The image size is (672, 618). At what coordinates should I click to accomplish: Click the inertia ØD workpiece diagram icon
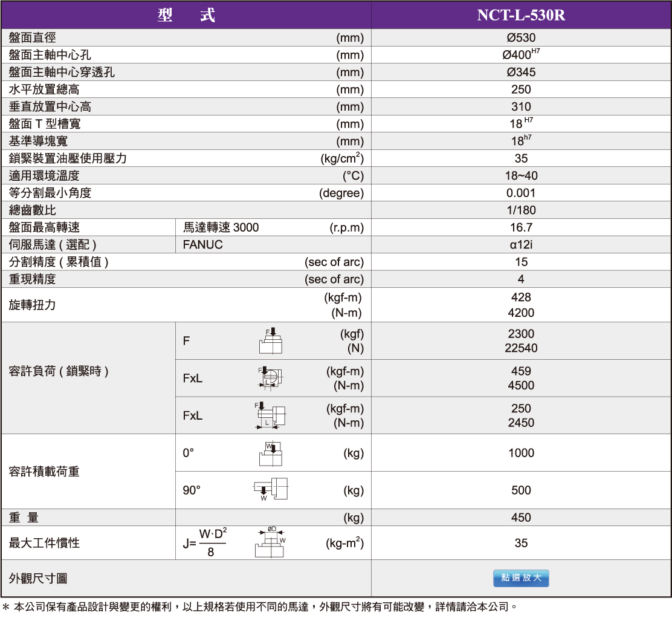click(270, 542)
